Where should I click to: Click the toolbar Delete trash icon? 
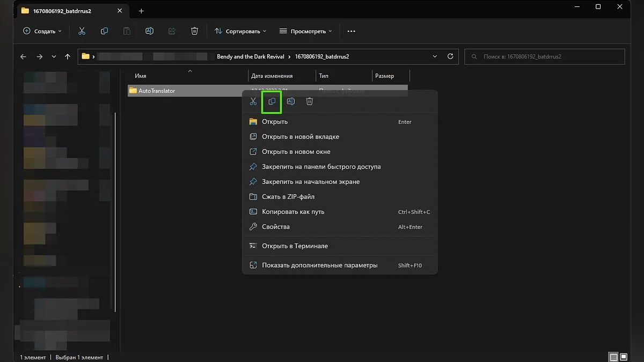point(194,31)
